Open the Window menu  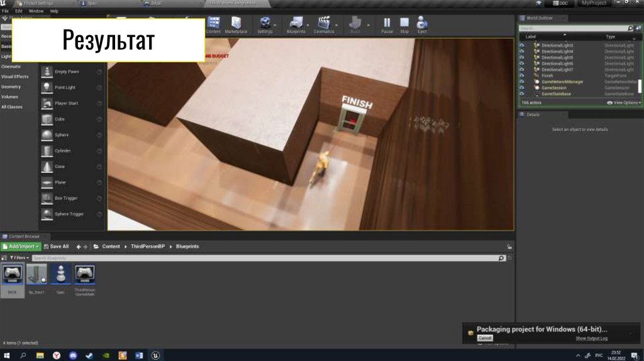coord(36,11)
